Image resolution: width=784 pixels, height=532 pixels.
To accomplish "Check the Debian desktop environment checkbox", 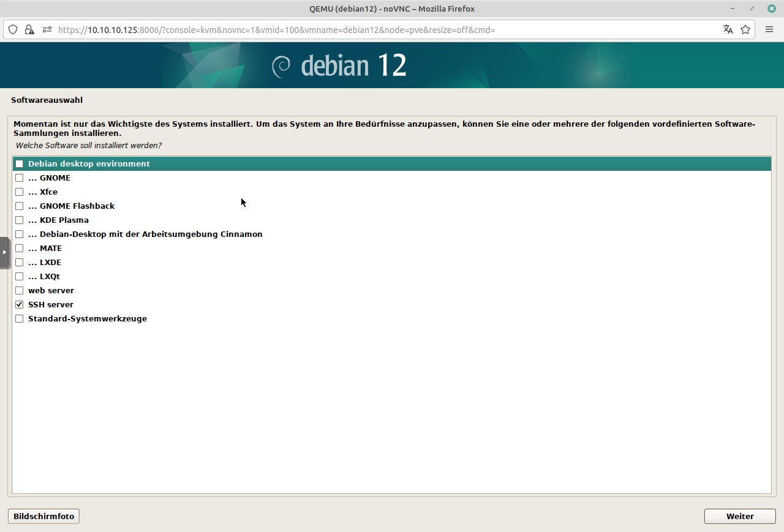I will pyautogui.click(x=20, y=164).
